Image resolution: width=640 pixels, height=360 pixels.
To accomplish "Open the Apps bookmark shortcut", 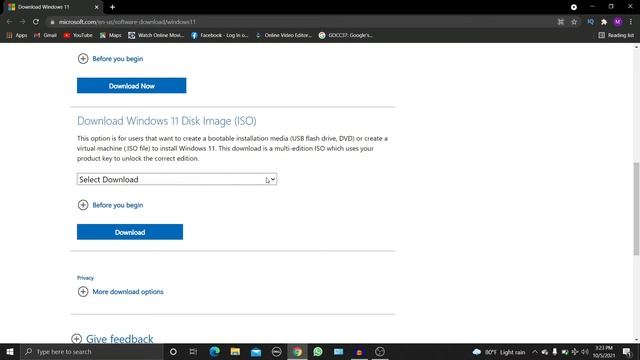I will [x=17, y=36].
